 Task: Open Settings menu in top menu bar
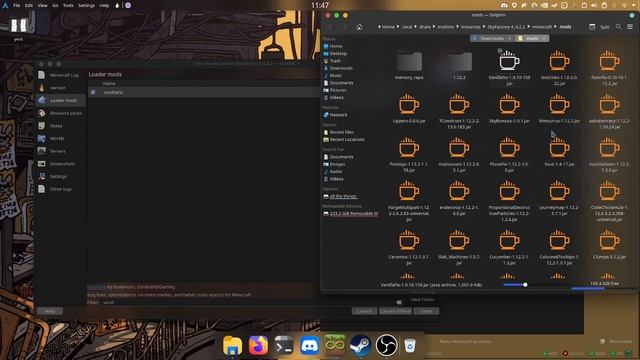coord(87,6)
